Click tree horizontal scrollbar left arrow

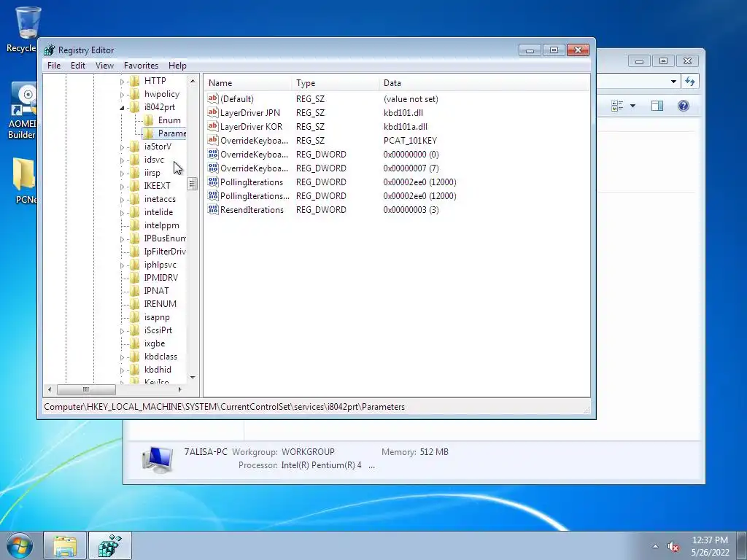click(x=50, y=389)
